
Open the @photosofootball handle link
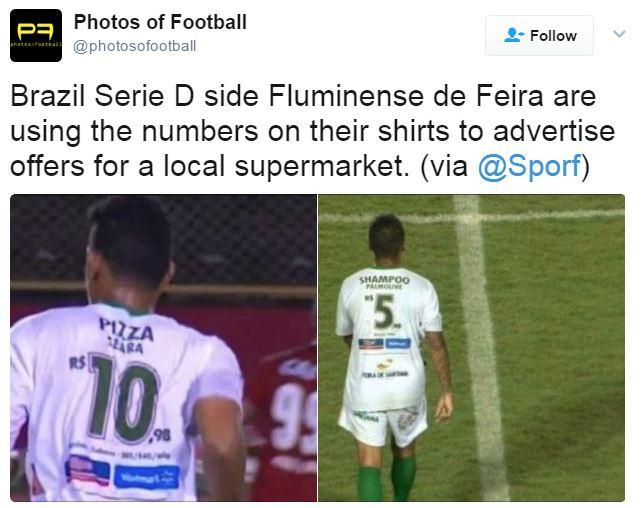(x=134, y=46)
